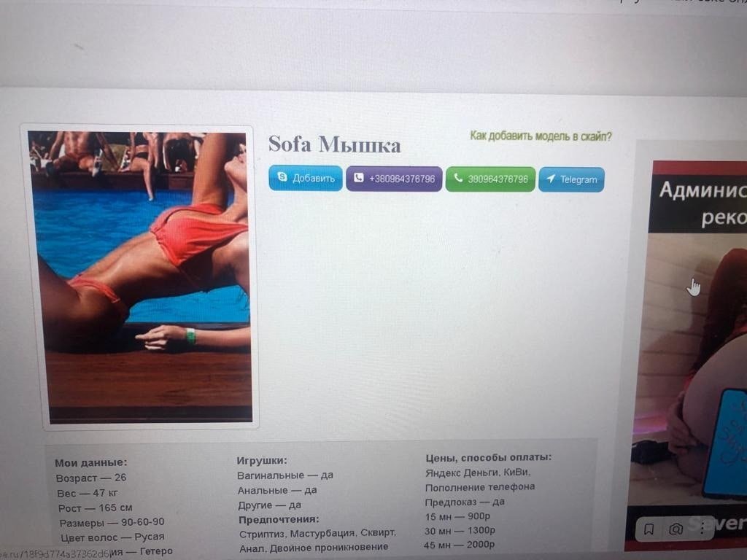Screen dimensions: 747x560
Task: Click the green 380964376796 number button
Action: (x=490, y=179)
